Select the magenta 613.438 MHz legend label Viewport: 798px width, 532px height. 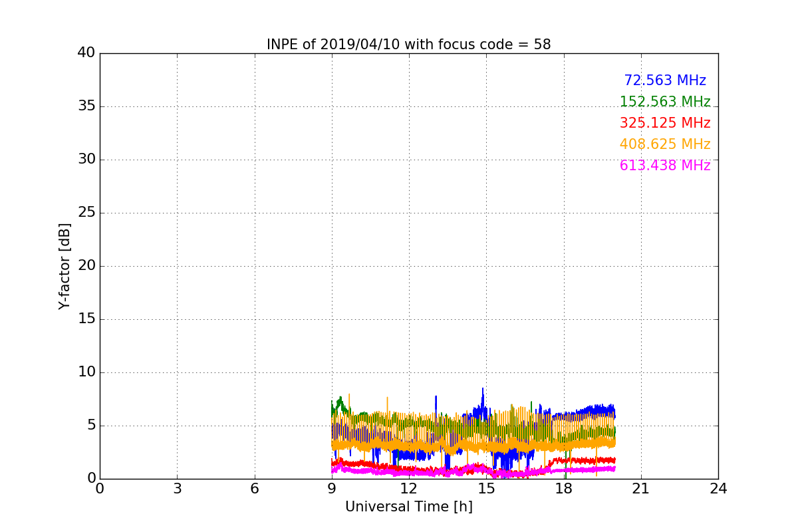tap(665, 166)
